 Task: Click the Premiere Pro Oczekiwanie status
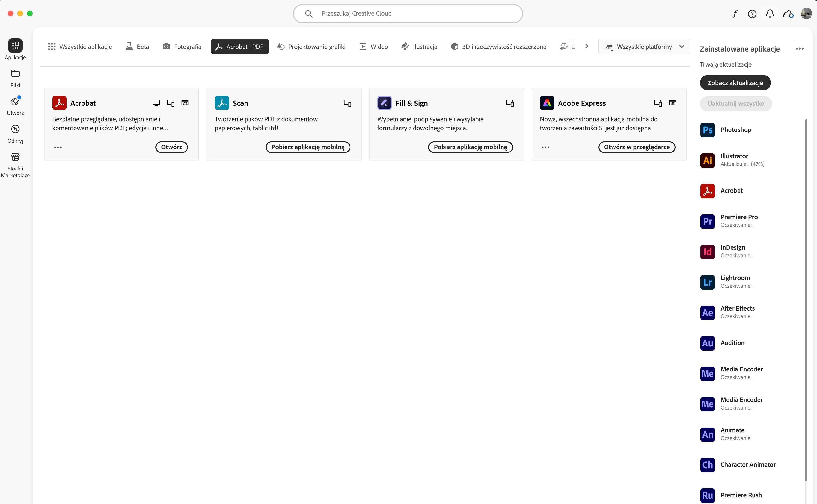tap(737, 225)
